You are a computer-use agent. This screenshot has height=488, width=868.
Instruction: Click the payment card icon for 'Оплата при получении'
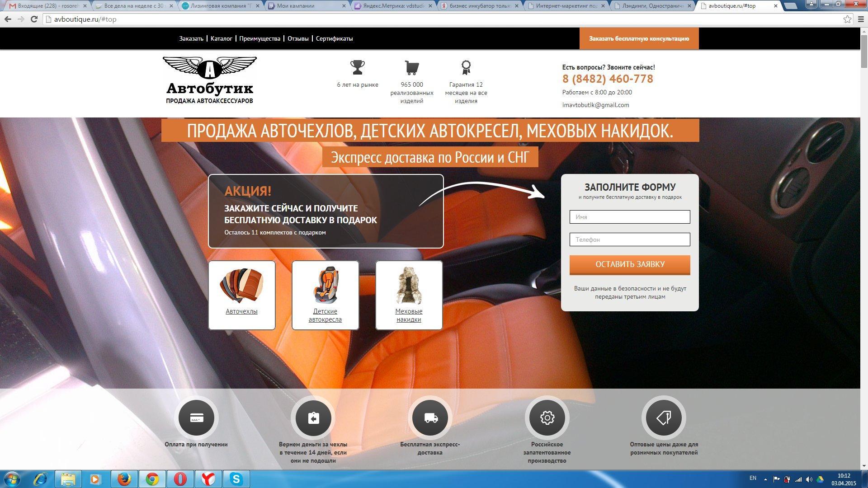[x=196, y=418]
